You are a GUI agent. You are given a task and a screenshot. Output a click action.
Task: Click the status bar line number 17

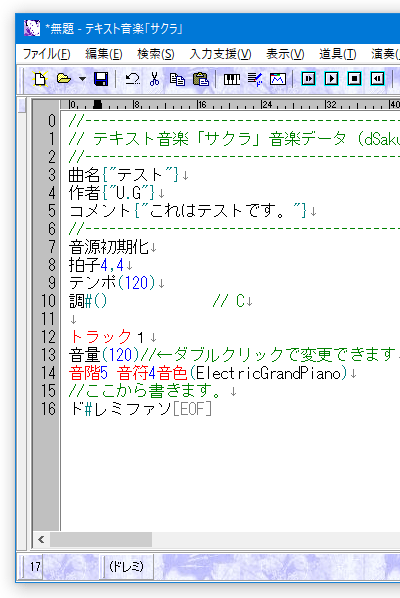[35, 566]
